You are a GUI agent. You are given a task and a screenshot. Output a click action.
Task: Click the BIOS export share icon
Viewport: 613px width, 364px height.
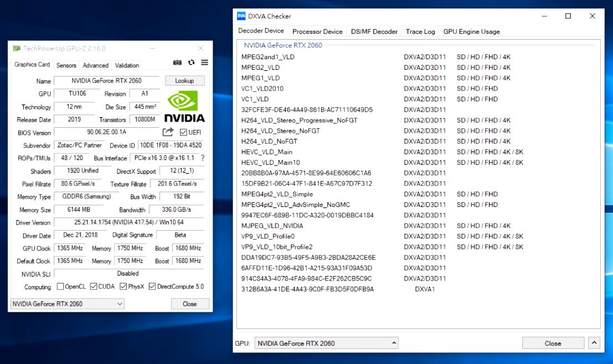(x=168, y=132)
